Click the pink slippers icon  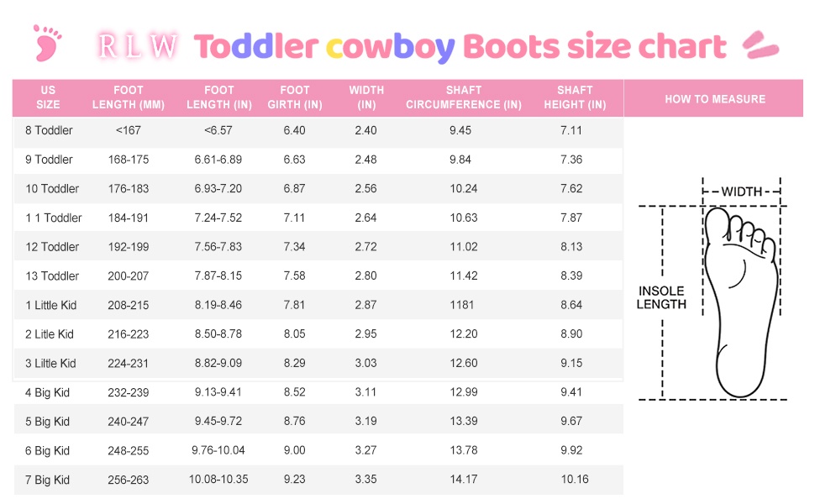tap(760, 44)
